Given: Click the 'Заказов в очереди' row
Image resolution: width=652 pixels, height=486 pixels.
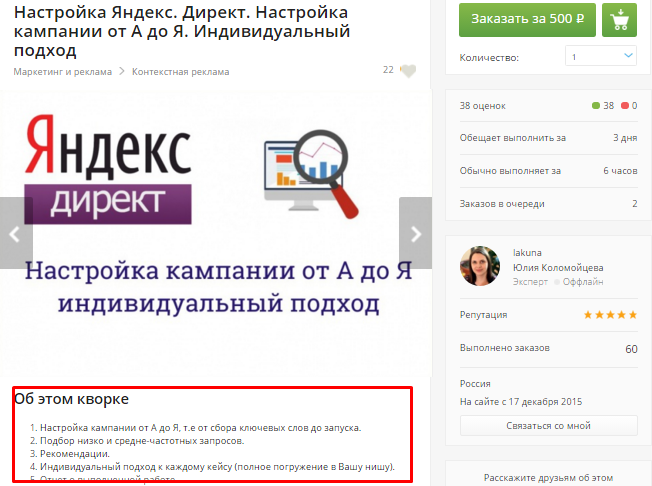Looking at the screenshot, I should coord(548,204).
